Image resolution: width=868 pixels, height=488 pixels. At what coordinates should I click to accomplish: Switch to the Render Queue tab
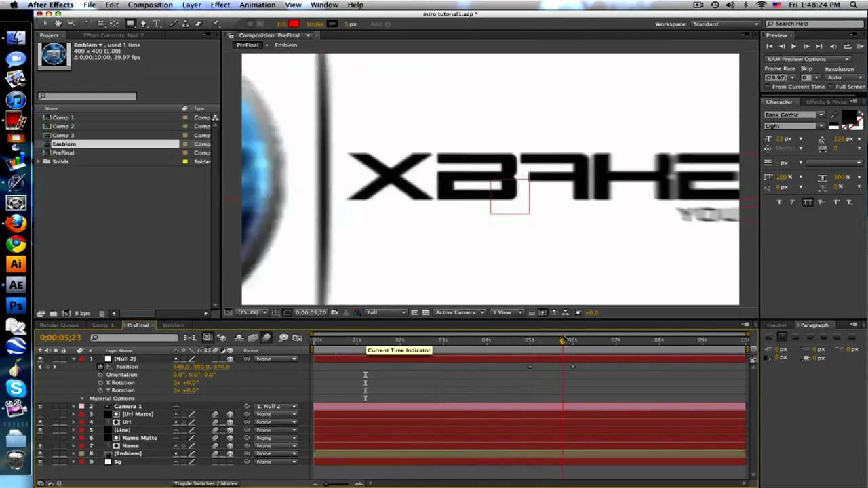tap(59, 325)
